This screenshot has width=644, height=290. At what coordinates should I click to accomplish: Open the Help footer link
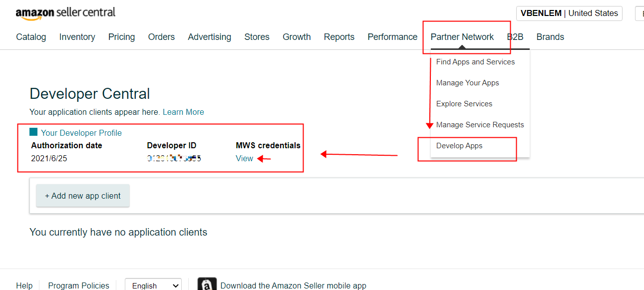24,286
